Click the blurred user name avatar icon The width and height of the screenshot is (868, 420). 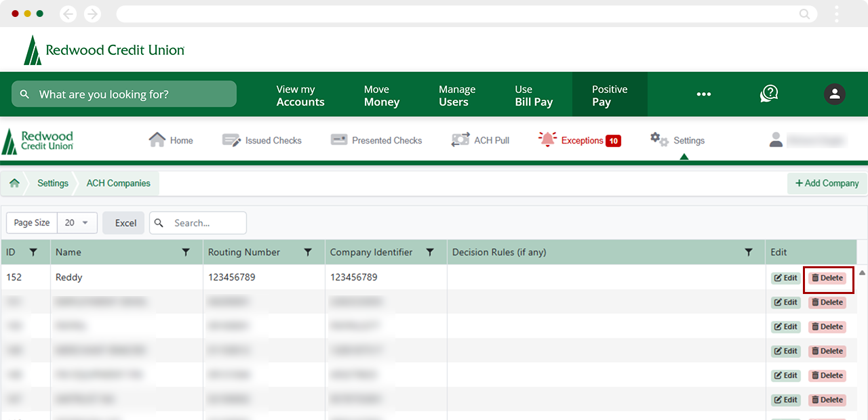tap(776, 140)
